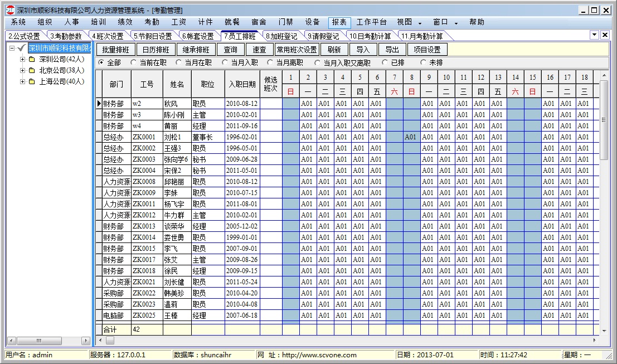617x364 pixels.
Task: Switch to the 10.日考勤计算 tab
Action: [370, 36]
